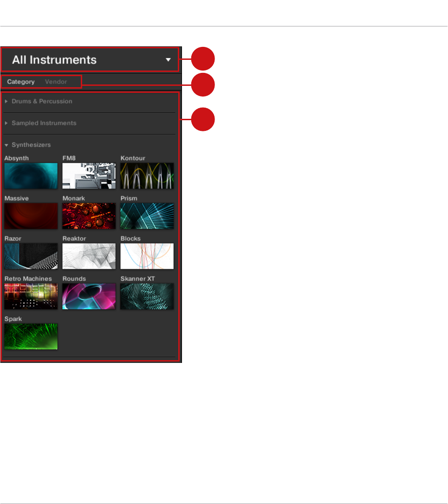Click the FM8 name label
This screenshot has width=448, height=504.
(x=69, y=158)
